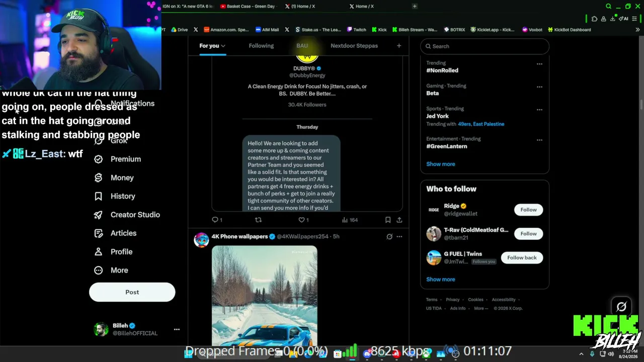View analytics for the Dubby post
Image resolution: width=644 pixels, height=362 pixels.
350,220
